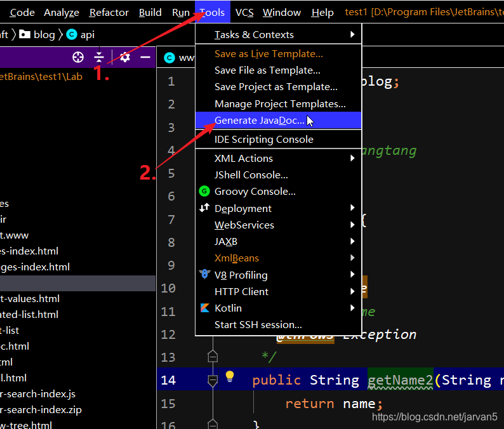Open the Tools menu
The image size is (504, 429).
[x=213, y=12]
